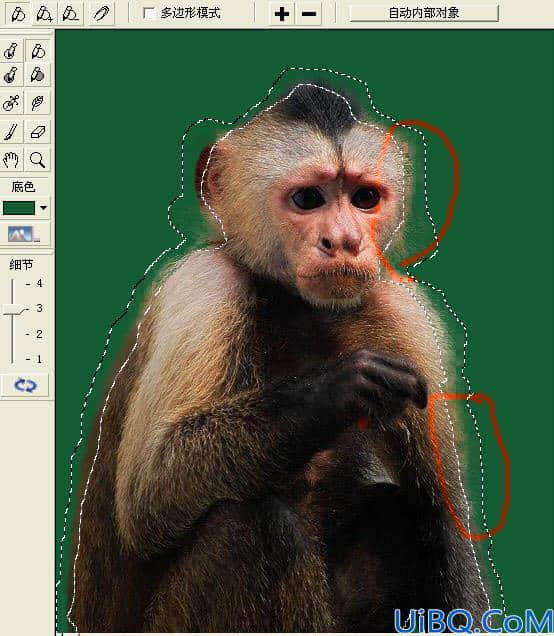Select the Inside Object pencil tool
Image resolution: width=554 pixels, height=636 pixels.
(12, 51)
